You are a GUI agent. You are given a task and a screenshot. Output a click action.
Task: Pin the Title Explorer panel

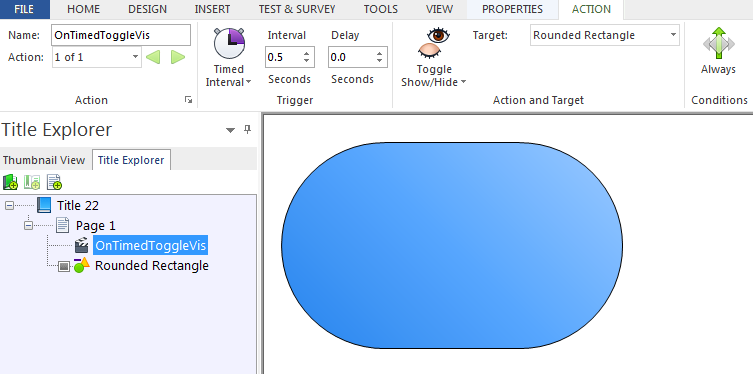(247, 129)
